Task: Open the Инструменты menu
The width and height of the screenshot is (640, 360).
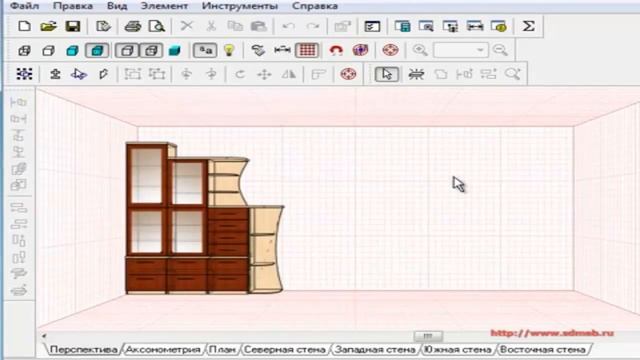Action: tap(240, 6)
